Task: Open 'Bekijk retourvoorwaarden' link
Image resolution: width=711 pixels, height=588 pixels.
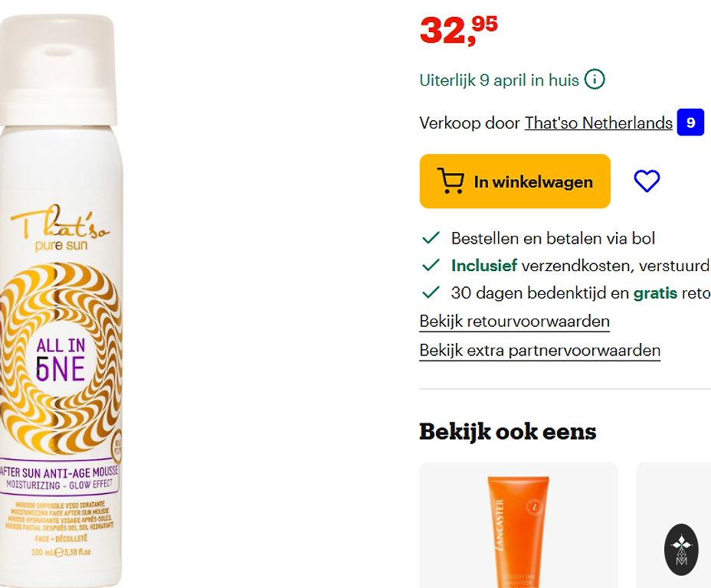Action: 514,322
